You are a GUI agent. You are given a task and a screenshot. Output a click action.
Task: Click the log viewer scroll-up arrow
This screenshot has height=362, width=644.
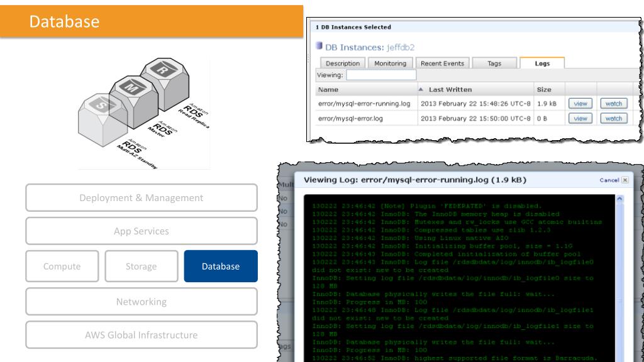coord(619,199)
